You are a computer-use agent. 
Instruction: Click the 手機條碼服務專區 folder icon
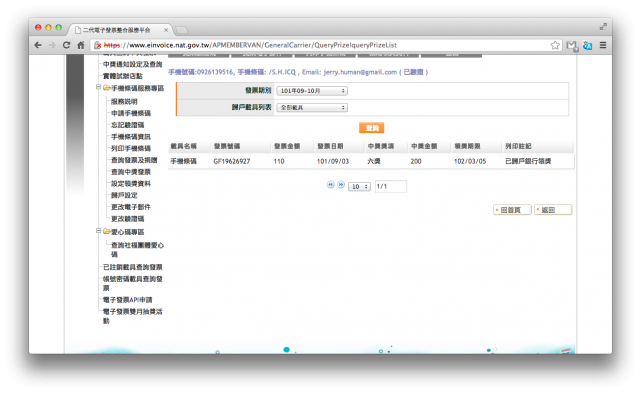107,88
